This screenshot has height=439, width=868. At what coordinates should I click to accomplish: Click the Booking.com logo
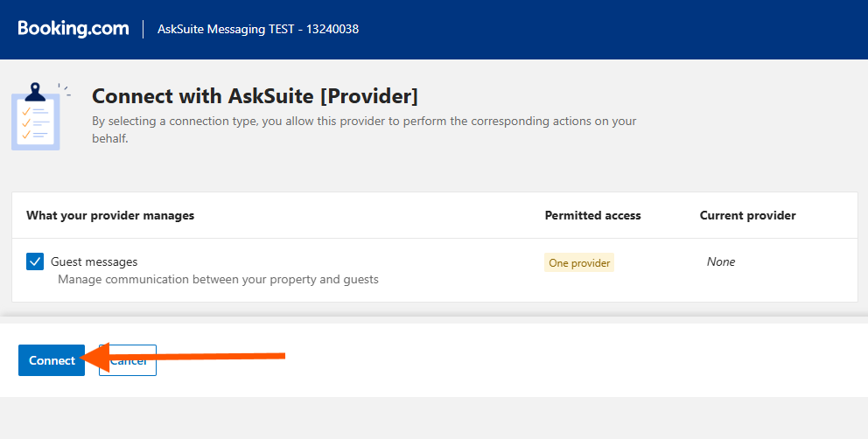73,29
